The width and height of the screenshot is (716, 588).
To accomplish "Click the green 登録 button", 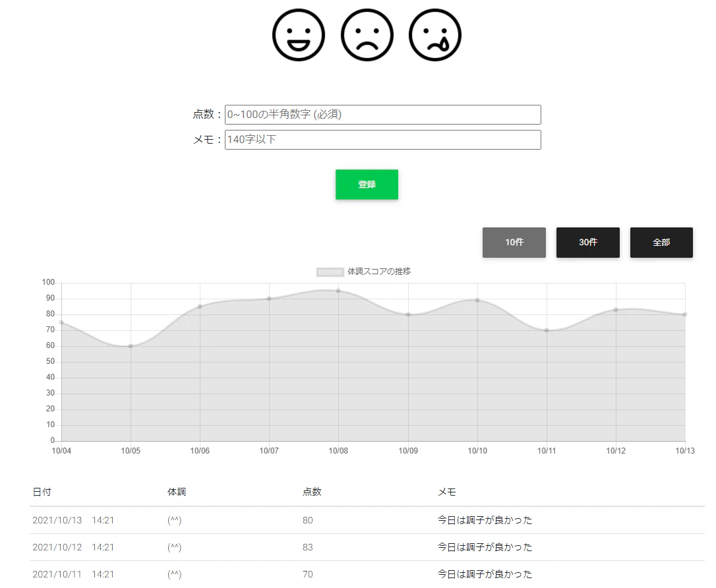I will click(x=367, y=185).
